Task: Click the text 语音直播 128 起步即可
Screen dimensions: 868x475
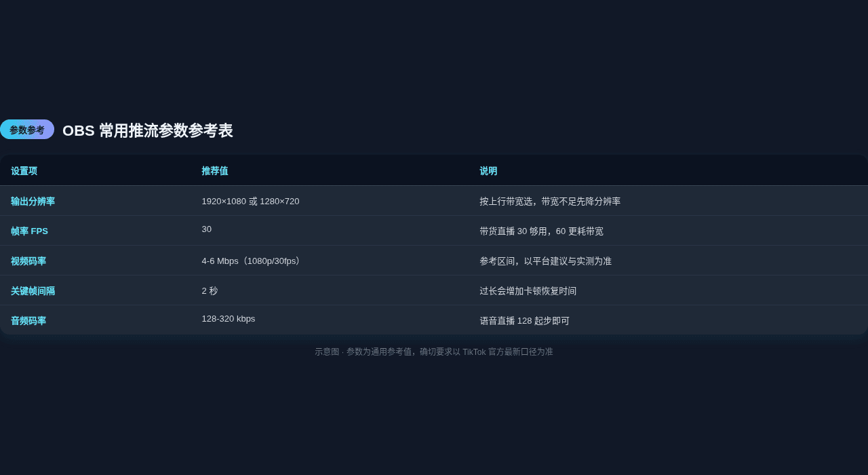Action: (524, 321)
